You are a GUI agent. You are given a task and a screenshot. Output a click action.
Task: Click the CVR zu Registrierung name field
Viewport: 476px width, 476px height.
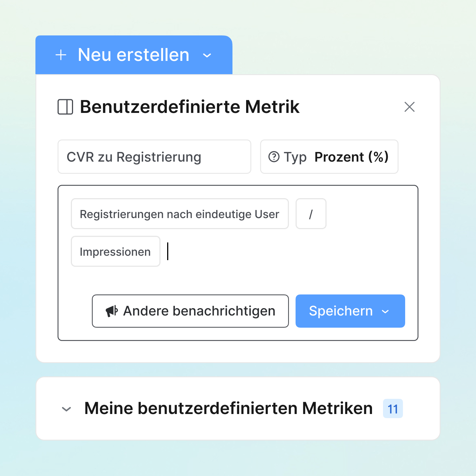[x=154, y=157]
